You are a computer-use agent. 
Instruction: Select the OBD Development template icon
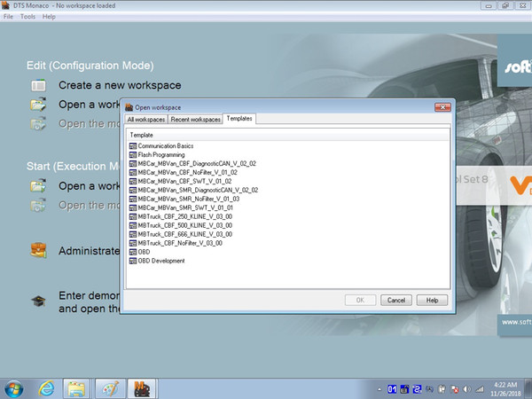pos(133,261)
